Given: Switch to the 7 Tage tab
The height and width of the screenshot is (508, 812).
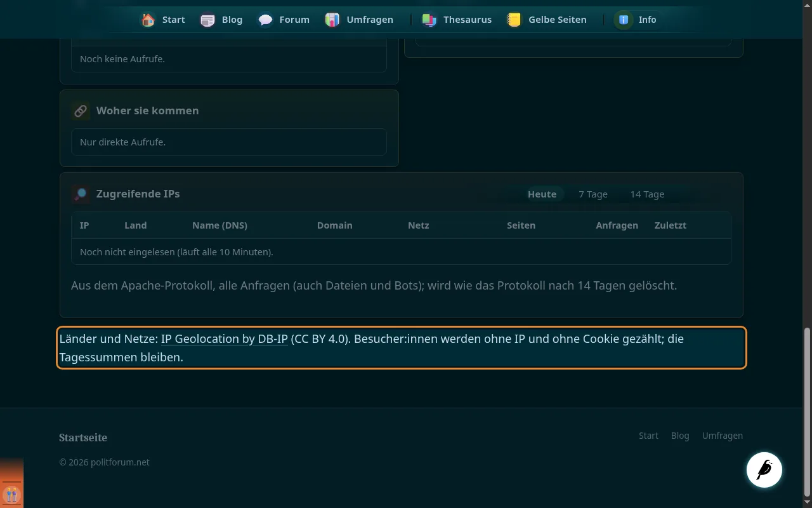Looking at the screenshot, I should pyautogui.click(x=593, y=194).
